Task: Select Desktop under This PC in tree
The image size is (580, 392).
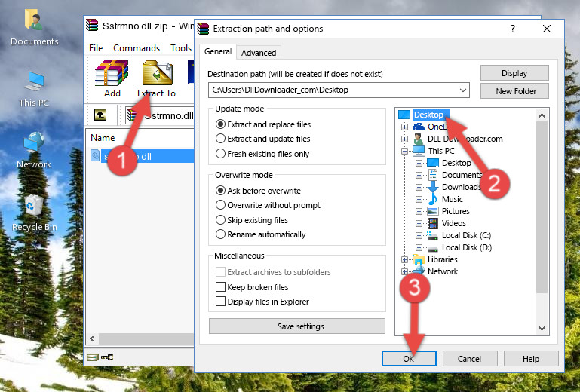Action: (456, 163)
